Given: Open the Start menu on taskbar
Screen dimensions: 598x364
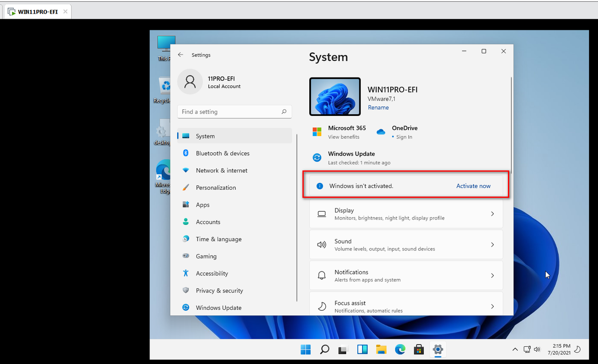Looking at the screenshot, I should (x=306, y=349).
